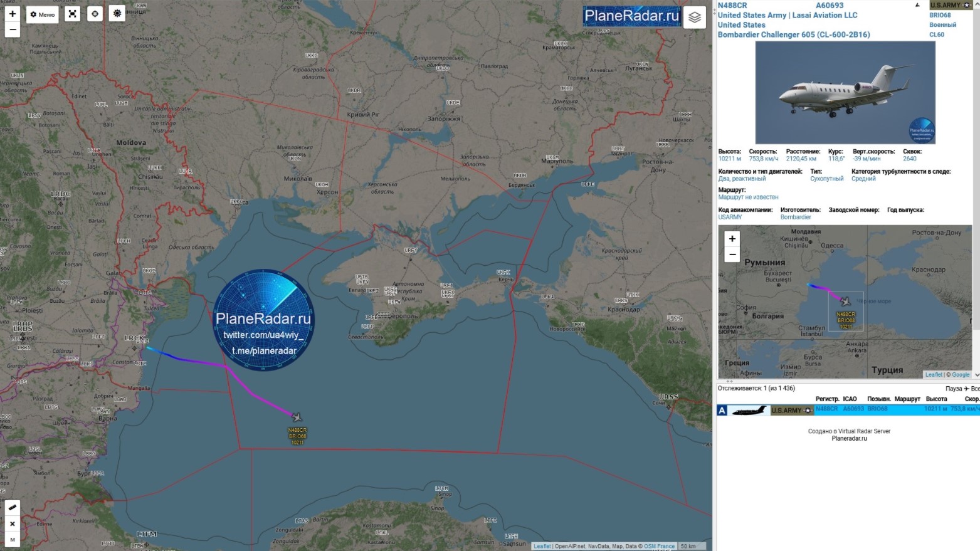Toggle the M unit button
This screenshot has height=551, width=980.
(13, 539)
